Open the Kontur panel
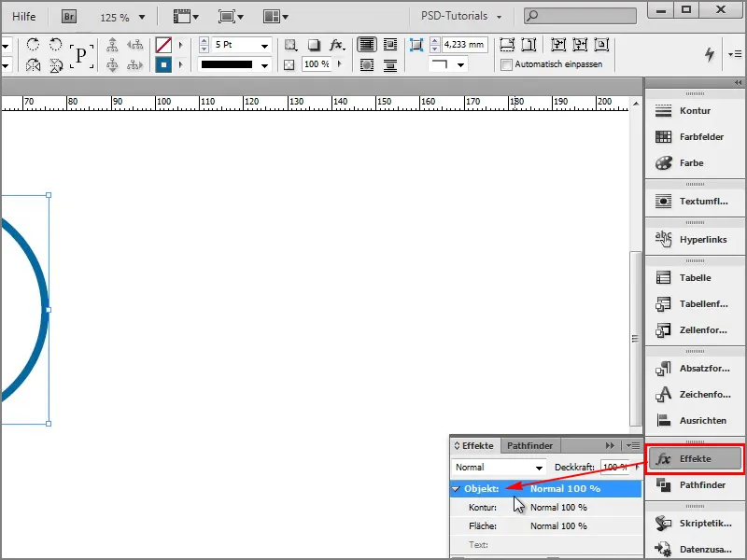 pyautogui.click(x=695, y=110)
